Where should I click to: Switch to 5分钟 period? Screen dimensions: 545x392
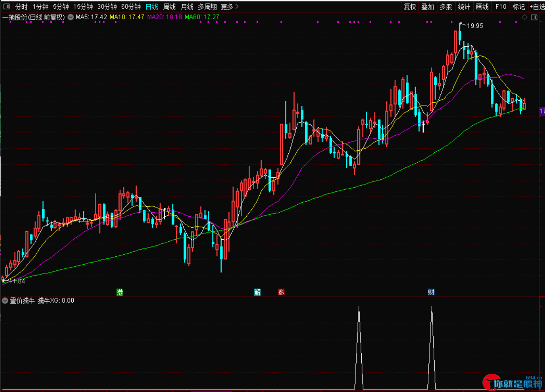click(61, 7)
